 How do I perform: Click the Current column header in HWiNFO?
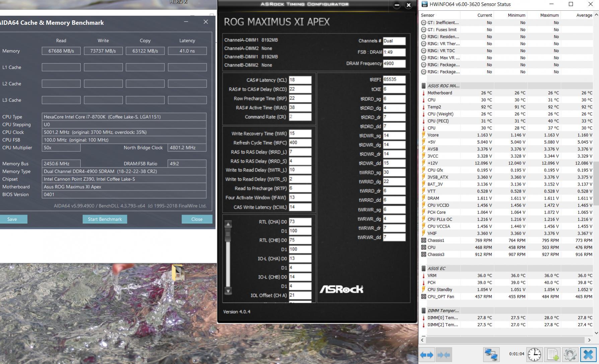pyautogui.click(x=477, y=15)
